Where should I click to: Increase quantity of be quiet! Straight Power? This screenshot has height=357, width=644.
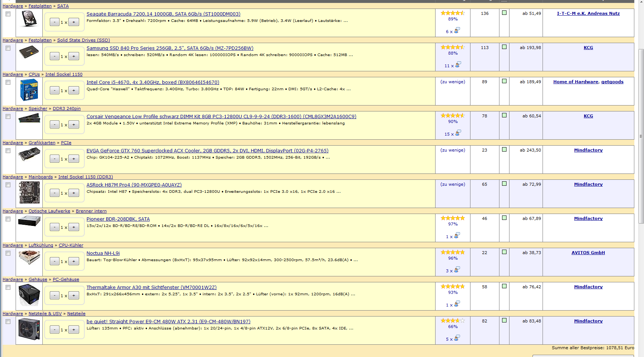pyautogui.click(x=74, y=330)
